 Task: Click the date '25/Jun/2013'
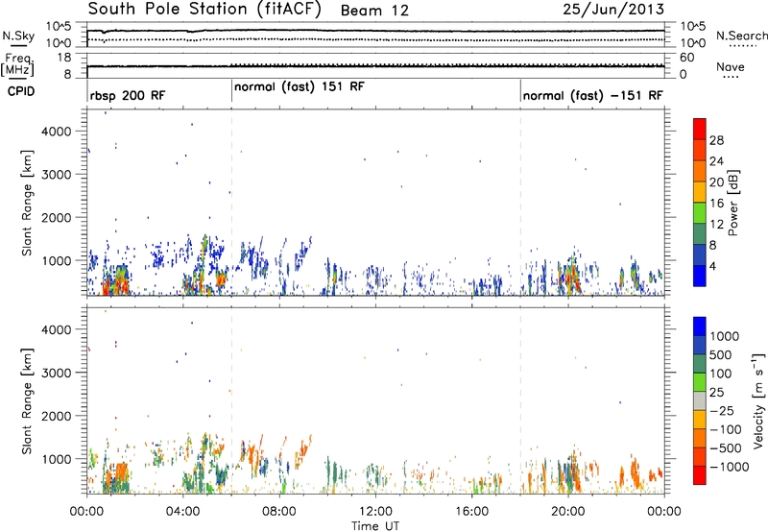pyautogui.click(x=613, y=9)
